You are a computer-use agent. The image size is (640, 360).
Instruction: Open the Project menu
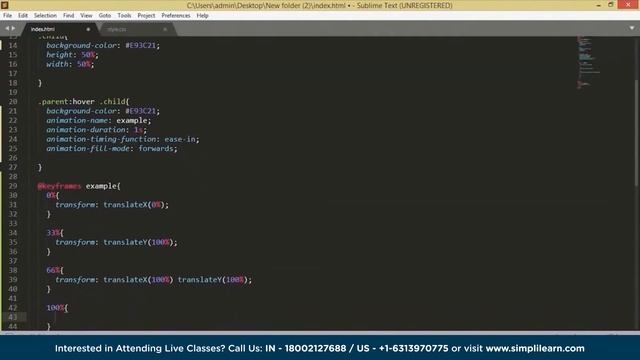[x=147, y=16]
